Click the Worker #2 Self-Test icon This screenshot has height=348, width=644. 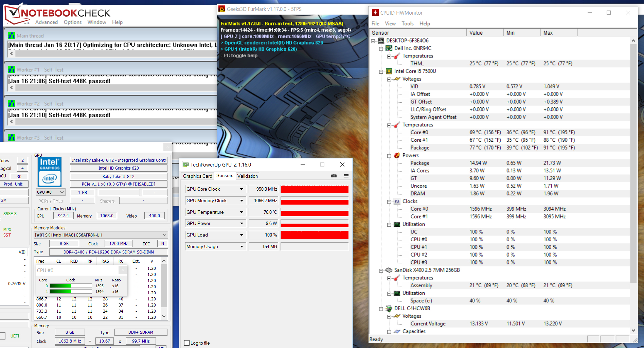[x=12, y=103]
